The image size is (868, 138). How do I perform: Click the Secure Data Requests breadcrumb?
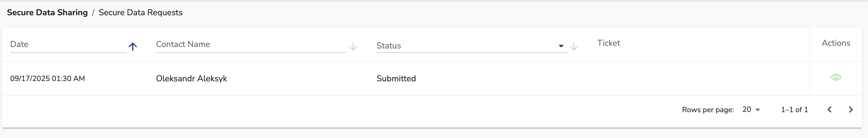(141, 12)
